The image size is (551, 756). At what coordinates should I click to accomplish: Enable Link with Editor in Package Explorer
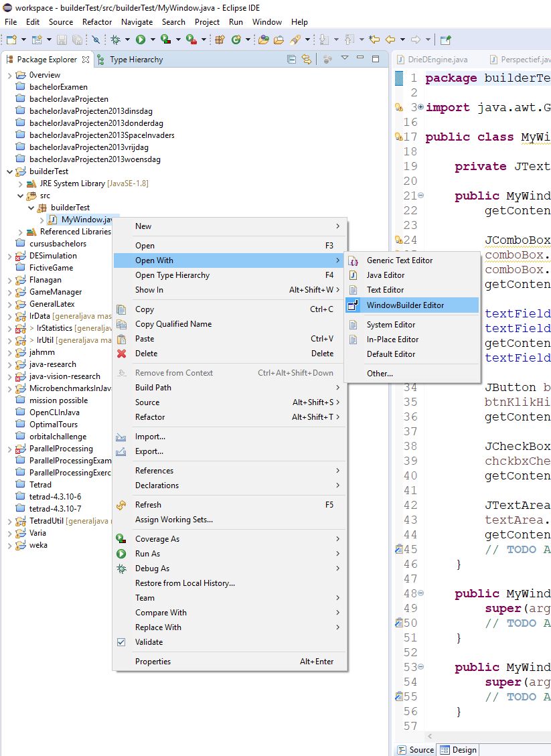click(x=305, y=59)
